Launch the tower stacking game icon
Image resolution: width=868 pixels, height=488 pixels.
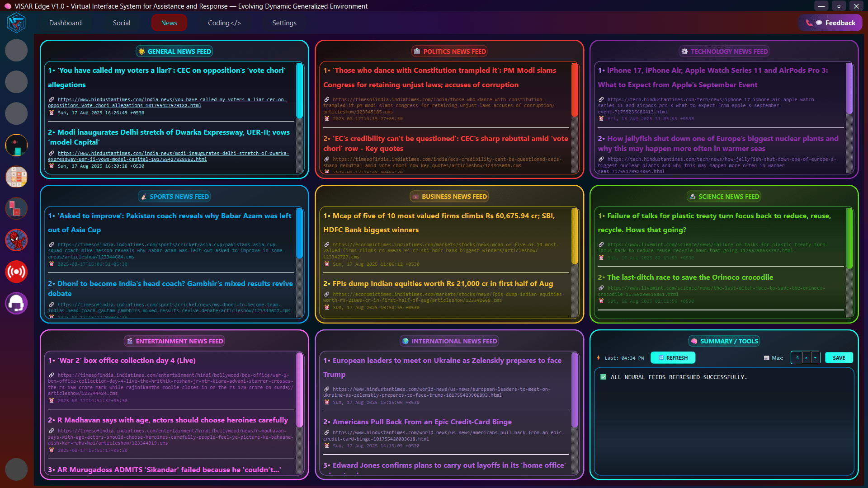click(x=16, y=145)
